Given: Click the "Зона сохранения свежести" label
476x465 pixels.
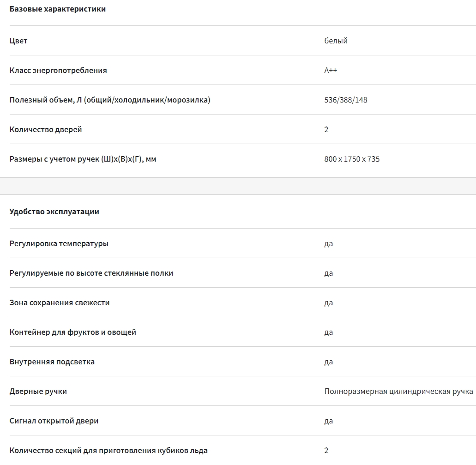Looking at the screenshot, I should point(60,302).
